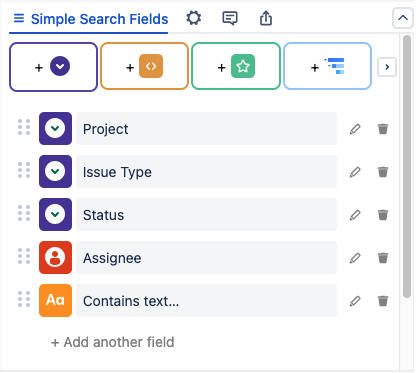Edit the Status field with pencil icon
Viewport: 417px width, 373px height.
[x=355, y=215]
